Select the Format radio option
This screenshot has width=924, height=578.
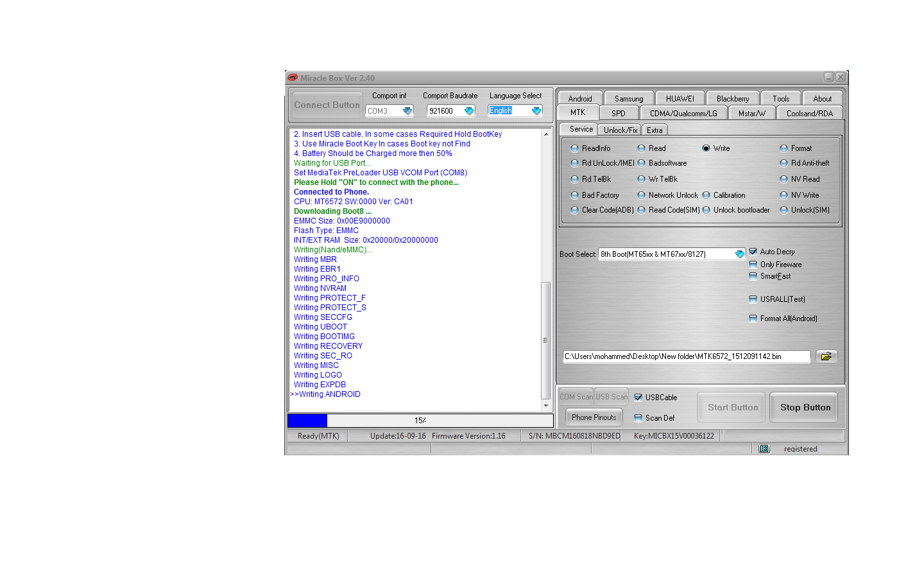pos(783,148)
